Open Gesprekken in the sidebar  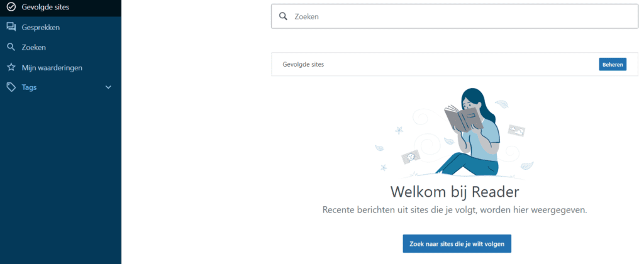[x=60, y=27]
